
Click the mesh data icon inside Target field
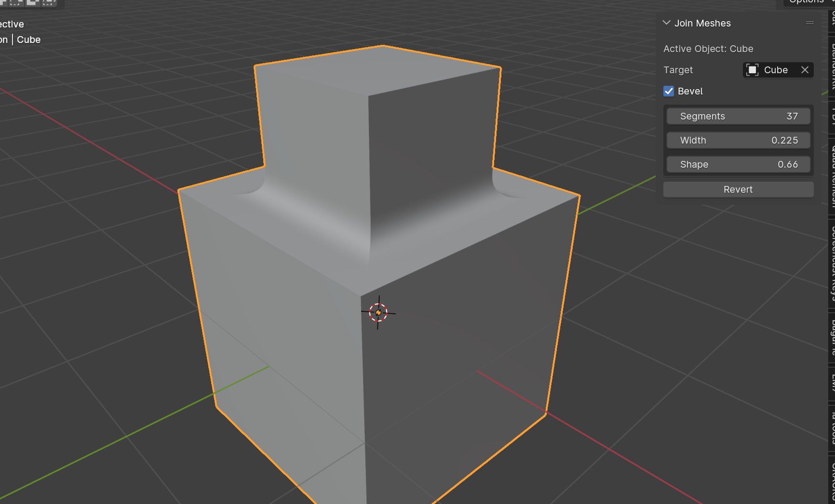[752, 70]
